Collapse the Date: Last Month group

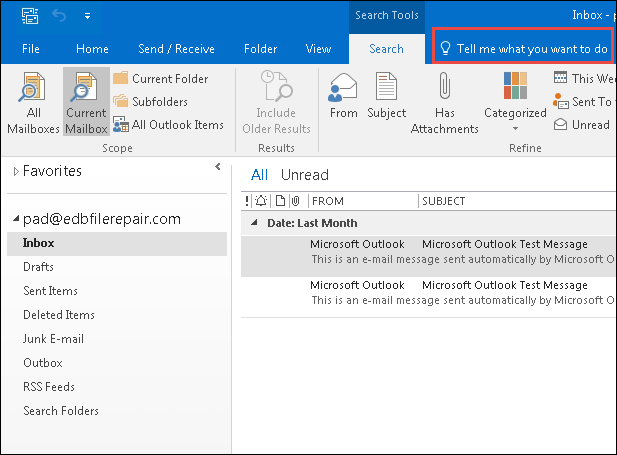[255, 223]
